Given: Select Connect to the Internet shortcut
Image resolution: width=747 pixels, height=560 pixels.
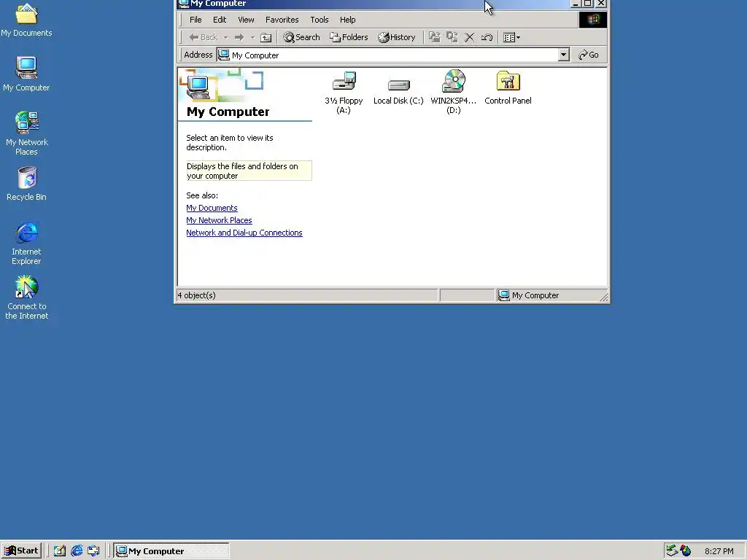Looking at the screenshot, I should pyautogui.click(x=26, y=297).
